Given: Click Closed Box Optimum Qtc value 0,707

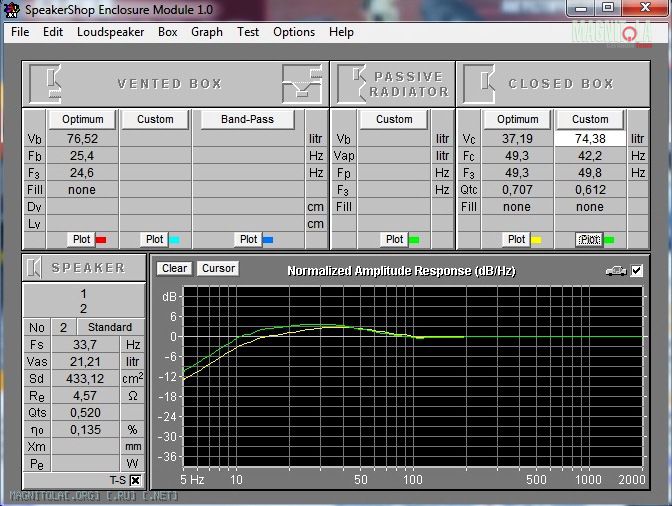Looking at the screenshot, I should click(517, 190).
